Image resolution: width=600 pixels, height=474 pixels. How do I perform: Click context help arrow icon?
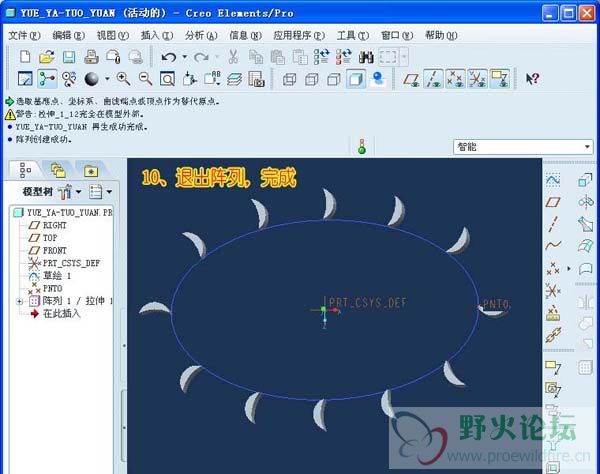click(x=532, y=79)
